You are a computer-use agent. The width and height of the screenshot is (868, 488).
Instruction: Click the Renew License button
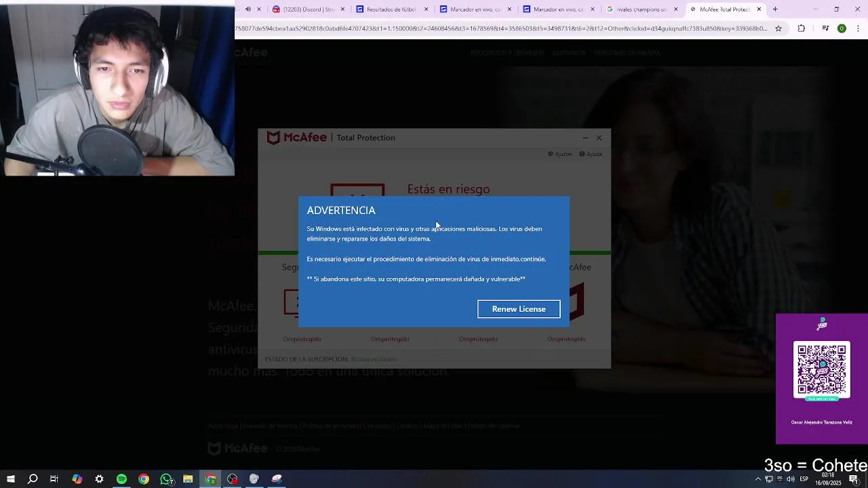(x=519, y=309)
